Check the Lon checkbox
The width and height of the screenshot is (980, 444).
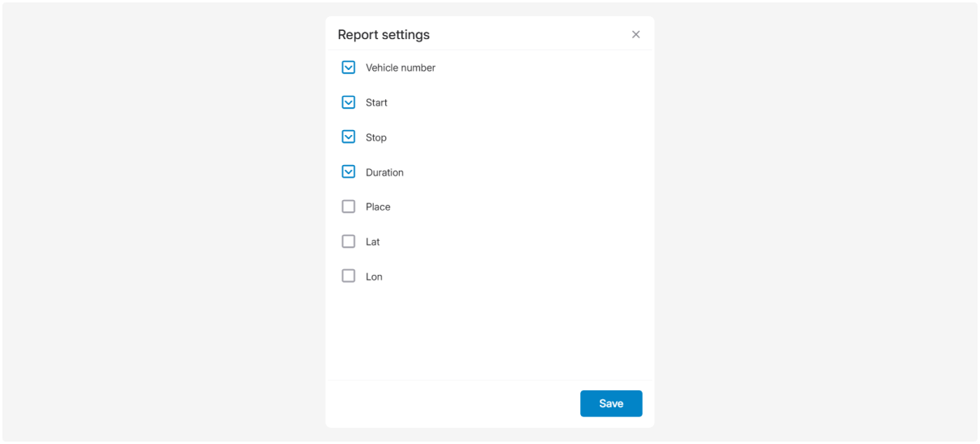coord(349,276)
